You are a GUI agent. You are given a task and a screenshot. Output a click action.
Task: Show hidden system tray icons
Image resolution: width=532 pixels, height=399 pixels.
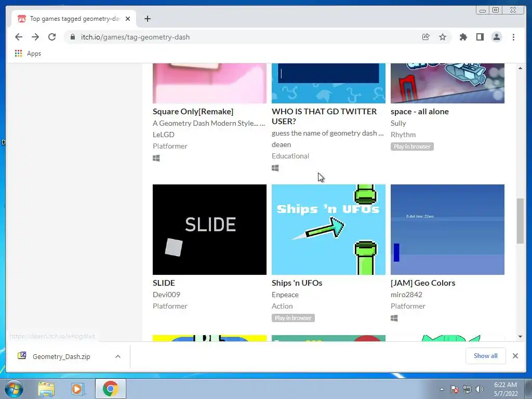tap(442, 389)
